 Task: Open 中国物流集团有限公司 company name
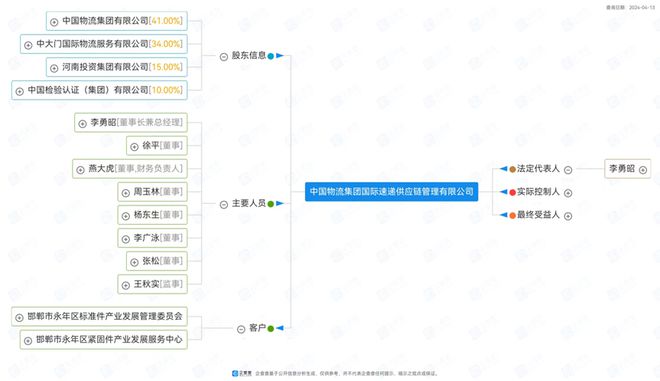click(105, 21)
